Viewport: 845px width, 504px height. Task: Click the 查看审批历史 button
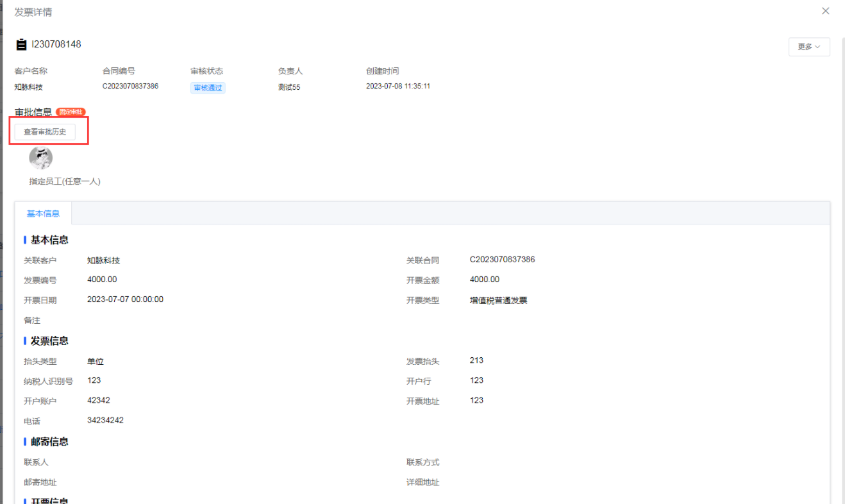click(x=48, y=130)
